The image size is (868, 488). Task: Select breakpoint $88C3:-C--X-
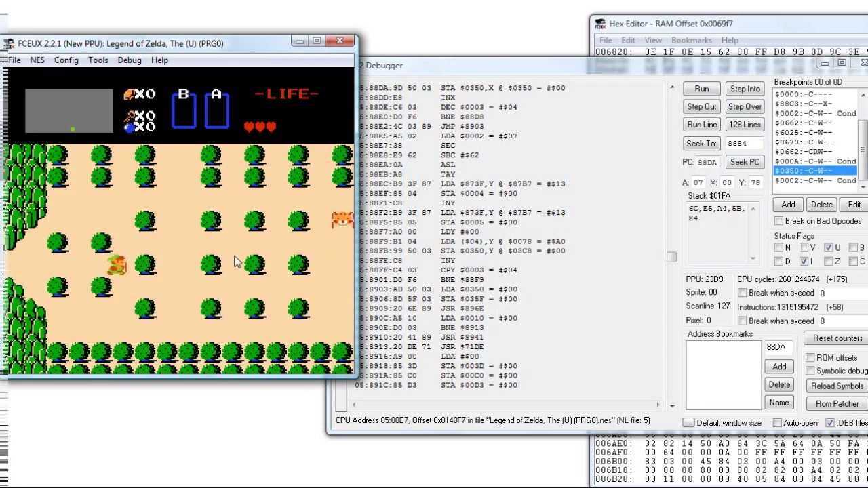coord(816,104)
